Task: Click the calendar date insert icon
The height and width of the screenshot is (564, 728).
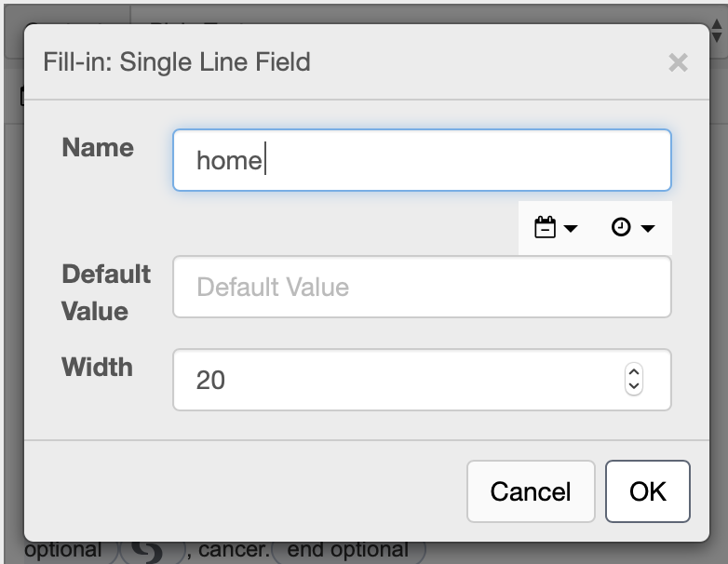Action: tap(545, 227)
